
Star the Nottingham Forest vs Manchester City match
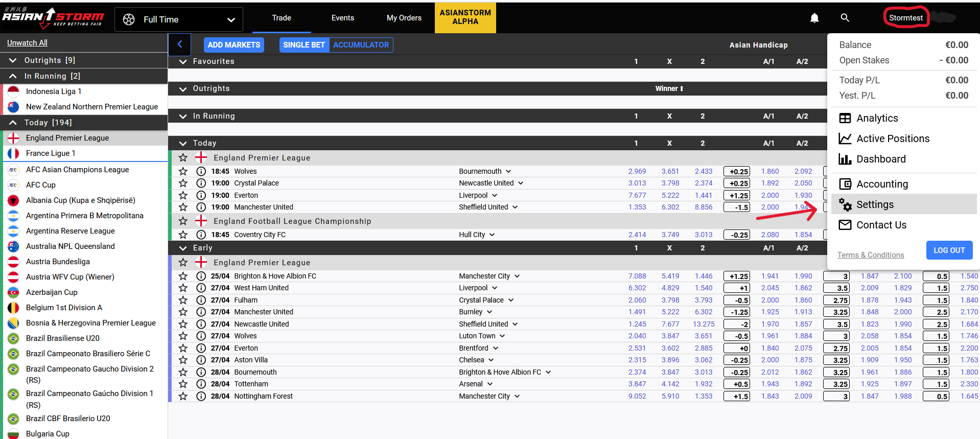[183, 396]
